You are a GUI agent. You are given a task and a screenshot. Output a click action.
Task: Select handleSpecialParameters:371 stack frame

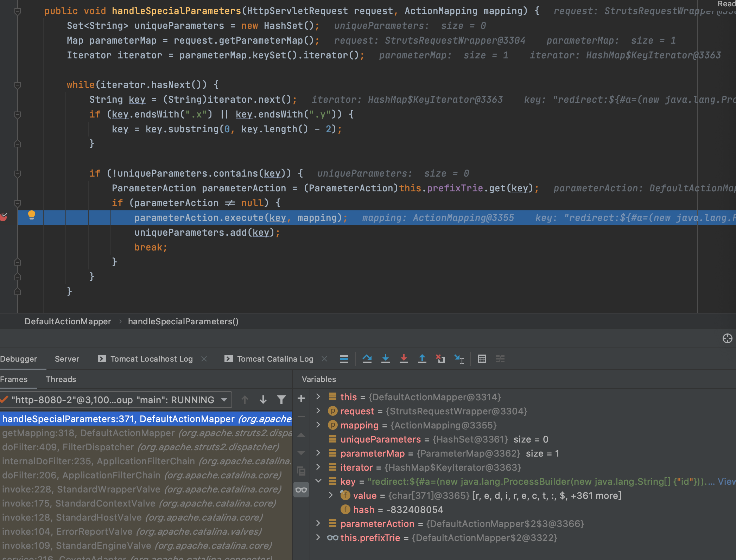[x=146, y=419]
